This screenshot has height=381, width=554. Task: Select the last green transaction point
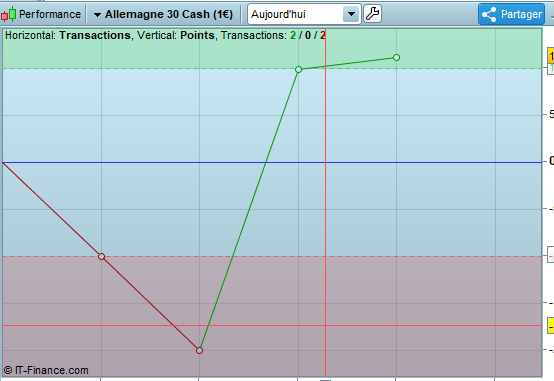point(396,57)
